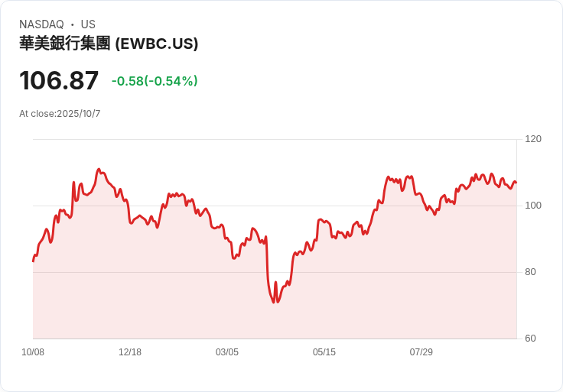Click the 120 price axis label
The width and height of the screenshot is (563, 392).
(x=533, y=139)
